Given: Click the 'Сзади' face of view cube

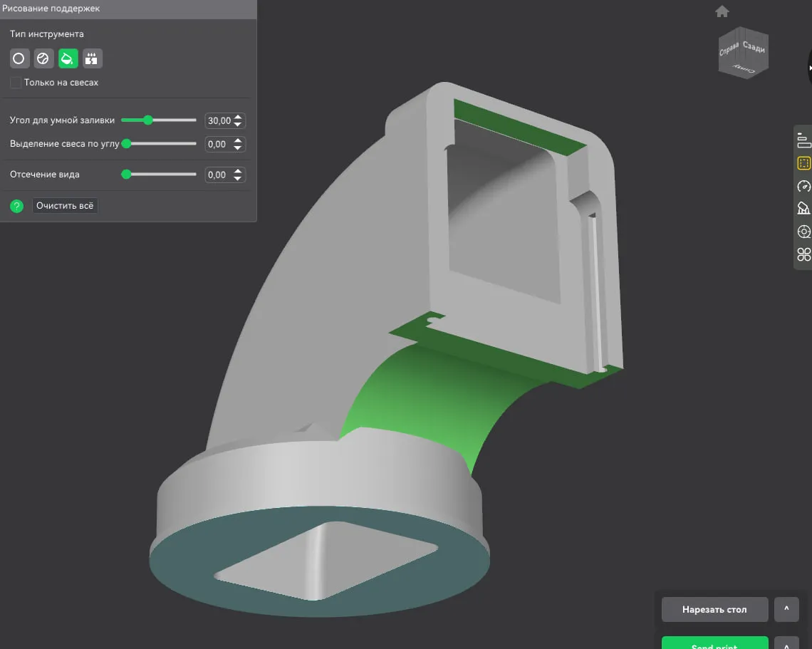Looking at the screenshot, I should (753, 47).
